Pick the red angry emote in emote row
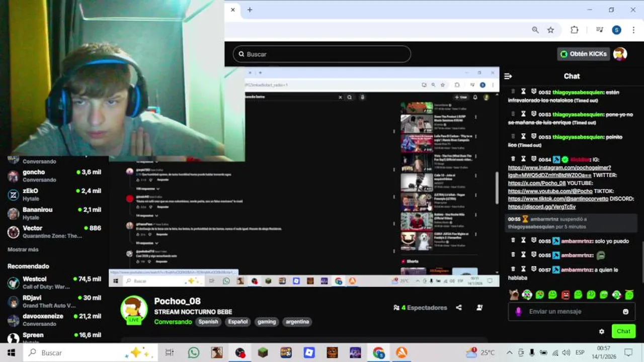Screen dimensions: 644x362 point(566,295)
